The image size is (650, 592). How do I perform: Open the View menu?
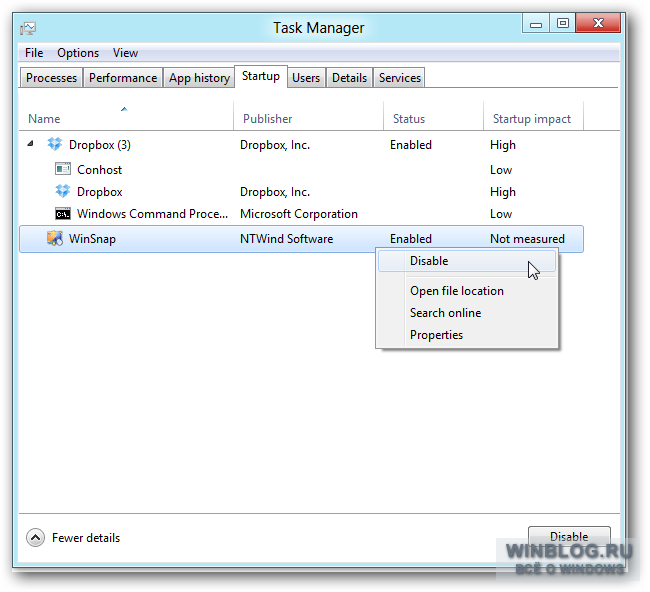(125, 53)
